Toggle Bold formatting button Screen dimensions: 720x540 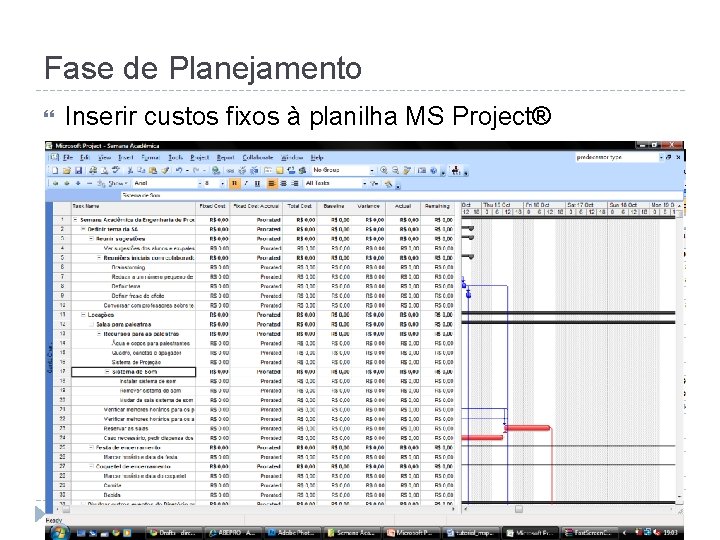(234, 183)
